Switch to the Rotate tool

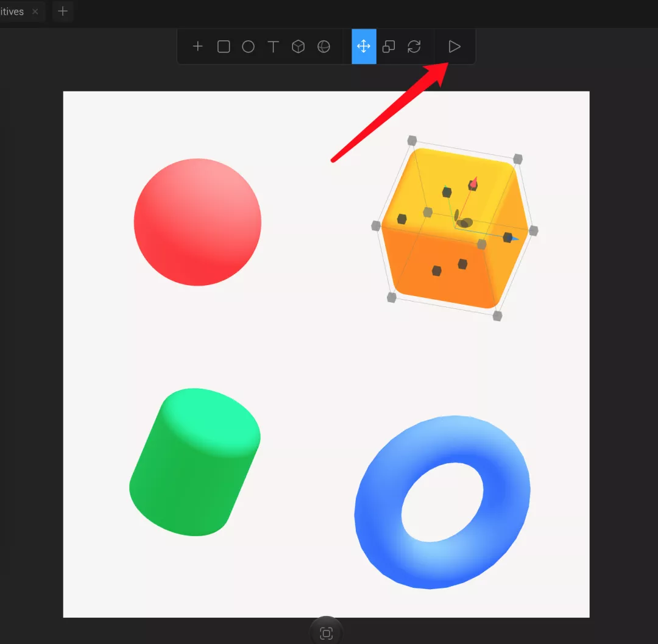414,46
